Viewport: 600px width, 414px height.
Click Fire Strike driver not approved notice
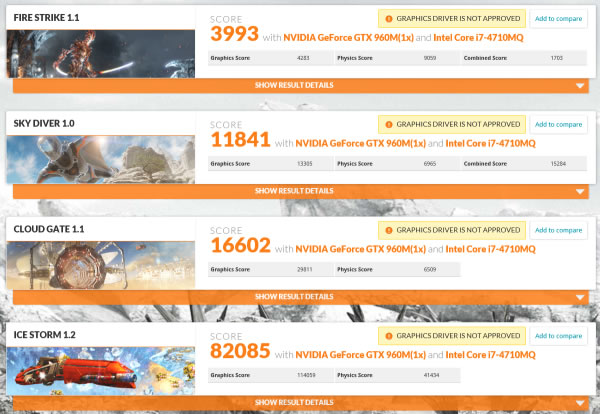[x=452, y=18]
